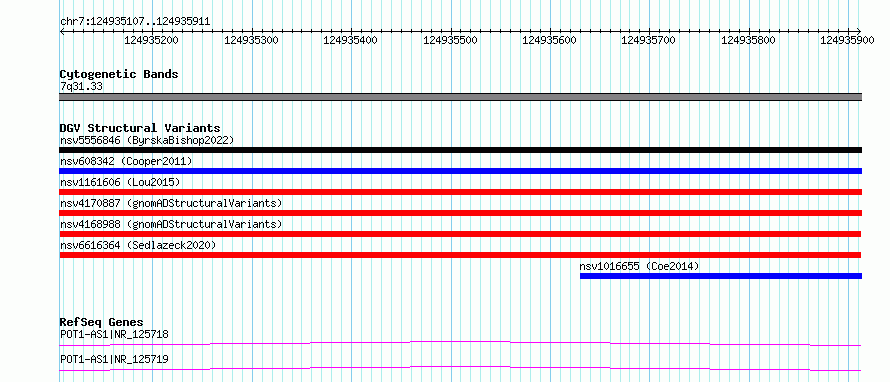Select the magenta POT1-AS1|NR_125719 transcript line
Screen dimensions: 890x382
click(x=460, y=368)
